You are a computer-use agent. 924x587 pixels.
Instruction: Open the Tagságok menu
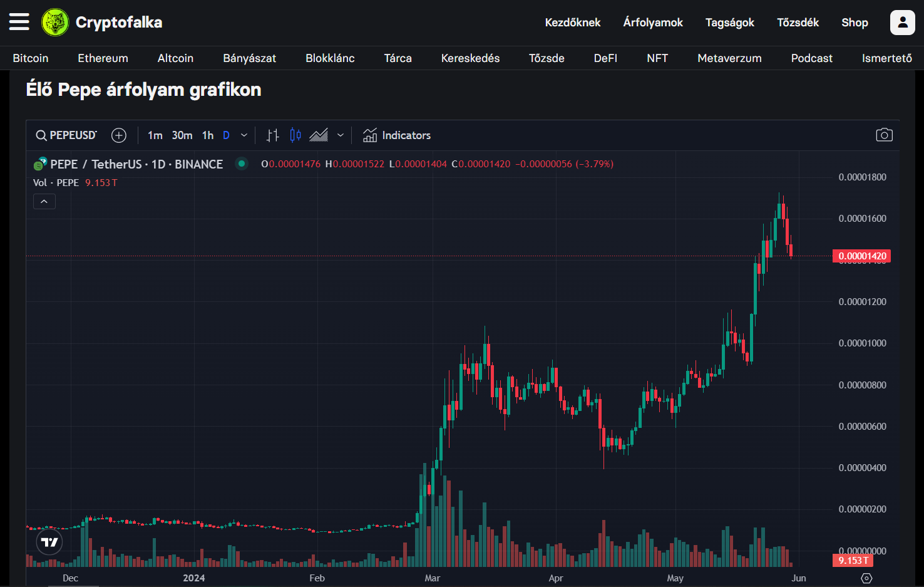[730, 23]
